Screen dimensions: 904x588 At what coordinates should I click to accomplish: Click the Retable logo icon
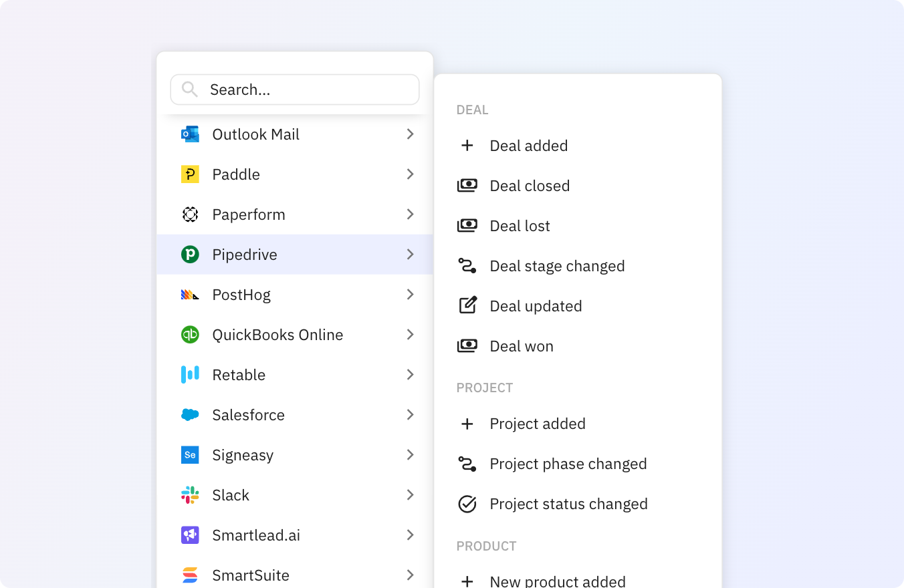tap(190, 375)
